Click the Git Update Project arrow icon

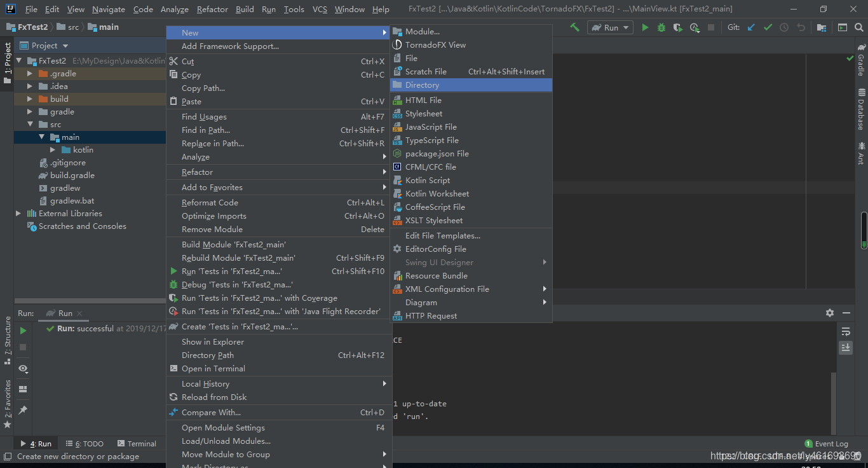click(x=752, y=27)
